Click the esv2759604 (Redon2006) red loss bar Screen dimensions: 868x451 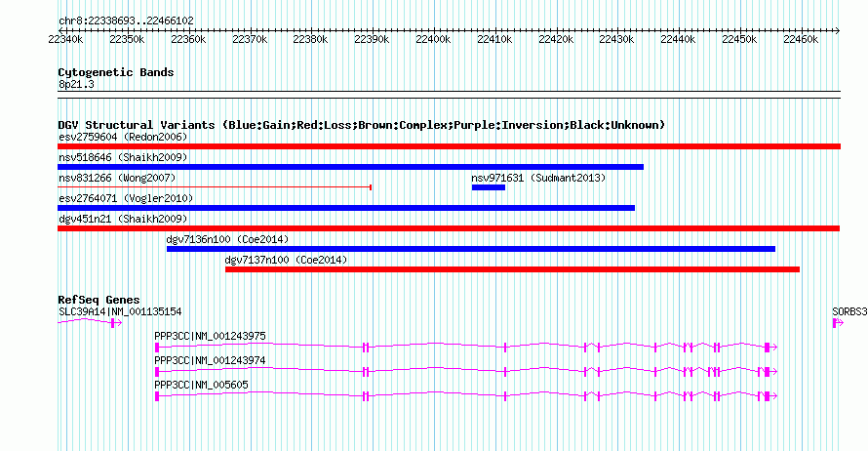449,146
